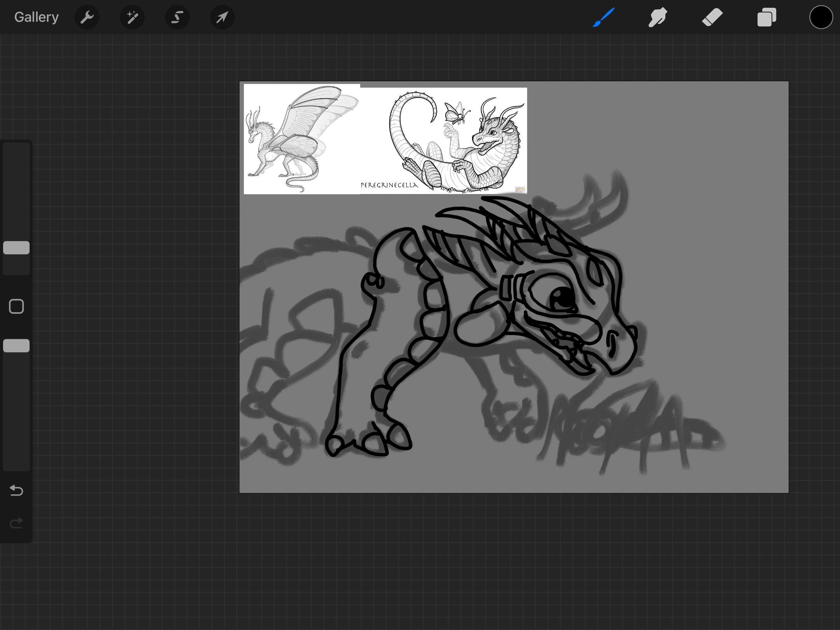Activate the Selection S-shaped tool
This screenshot has height=630, width=840.
[x=177, y=17]
